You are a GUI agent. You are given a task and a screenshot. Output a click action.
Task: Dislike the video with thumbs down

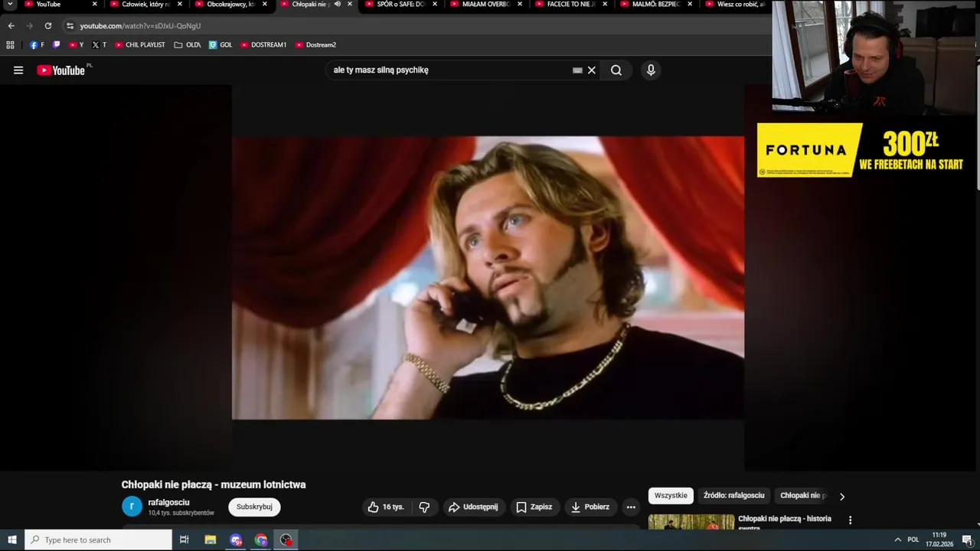424,507
